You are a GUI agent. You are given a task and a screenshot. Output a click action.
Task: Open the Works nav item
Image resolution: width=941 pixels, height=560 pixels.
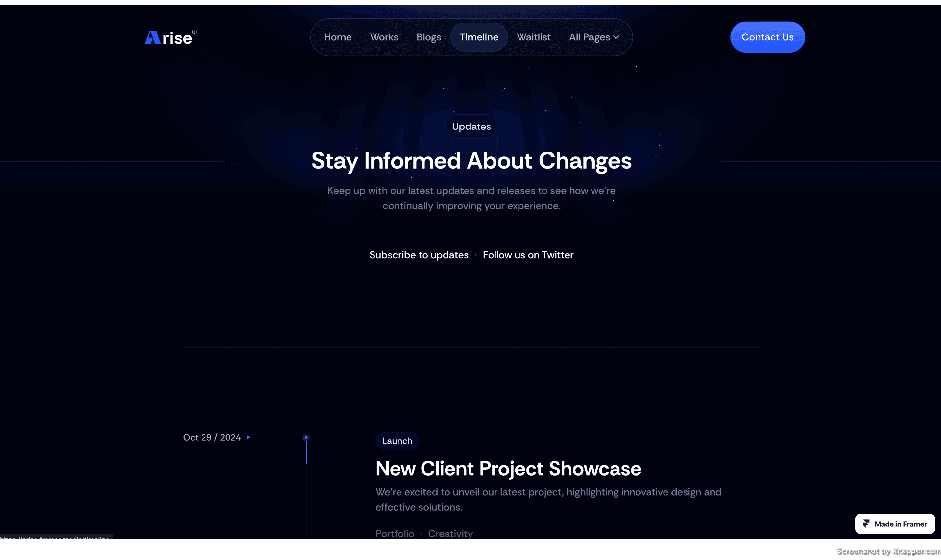click(384, 37)
